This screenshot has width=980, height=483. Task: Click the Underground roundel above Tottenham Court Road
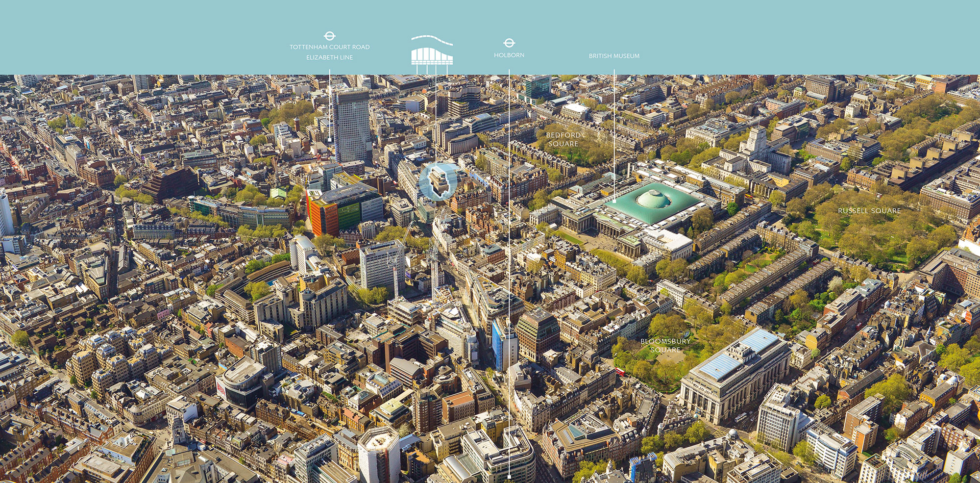pos(329,36)
